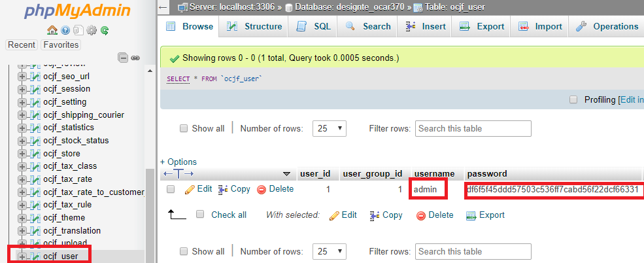Click the Copy link in admin row
644x263 pixels.
233,189
